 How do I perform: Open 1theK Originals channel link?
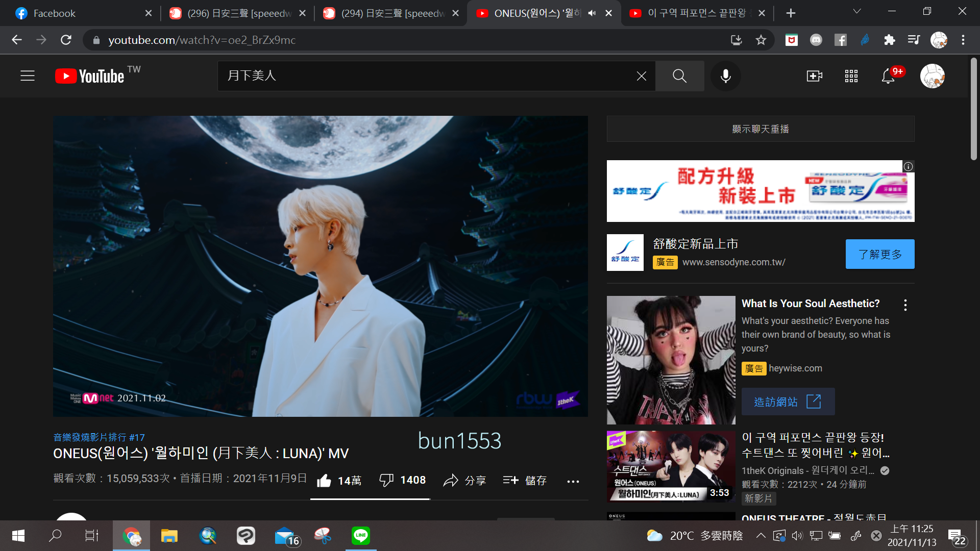(807, 470)
